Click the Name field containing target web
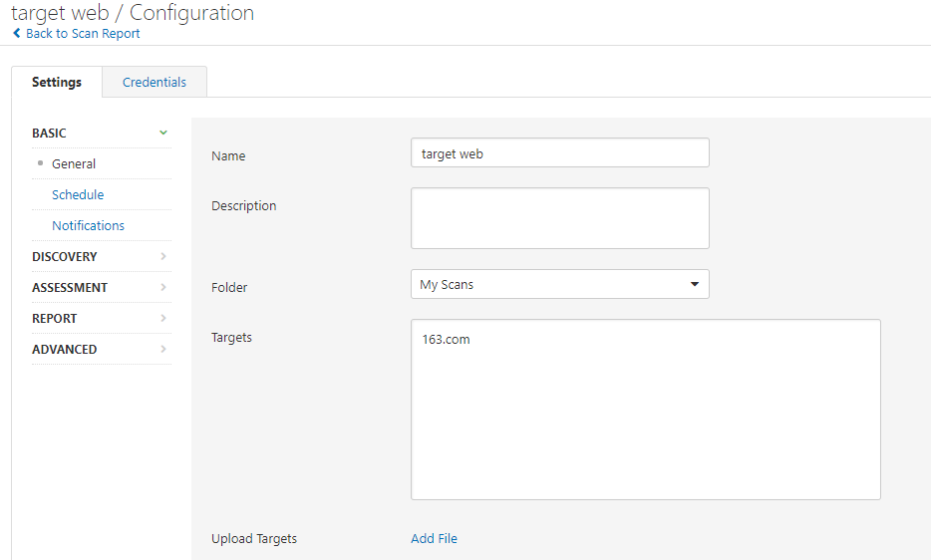The height and width of the screenshot is (560, 931). click(559, 153)
